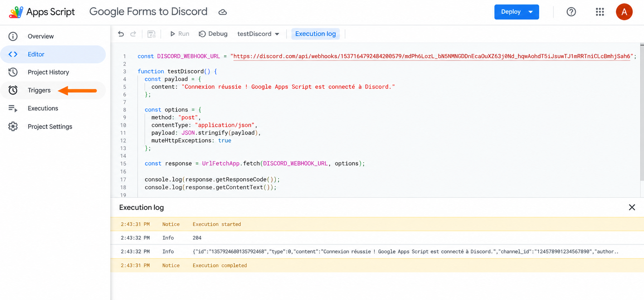Image resolution: width=644 pixels, height=300 pixels.
Task: Expand the testDiscord function dropdown
Action: click(258, 34)
